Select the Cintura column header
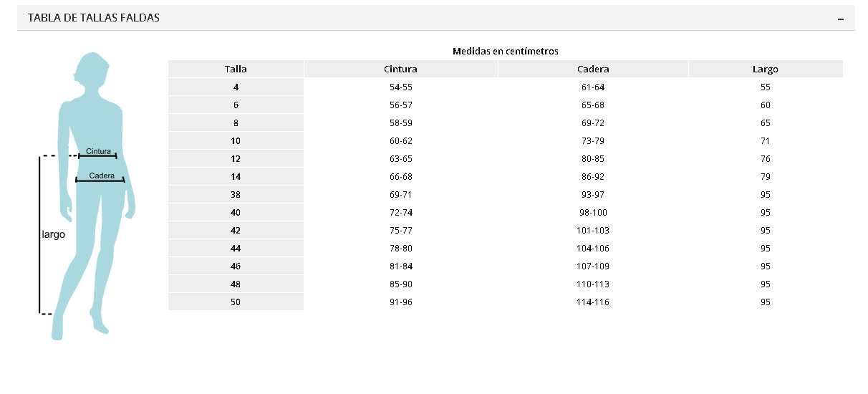Screen dimensions: 868x394 point(400,69)
